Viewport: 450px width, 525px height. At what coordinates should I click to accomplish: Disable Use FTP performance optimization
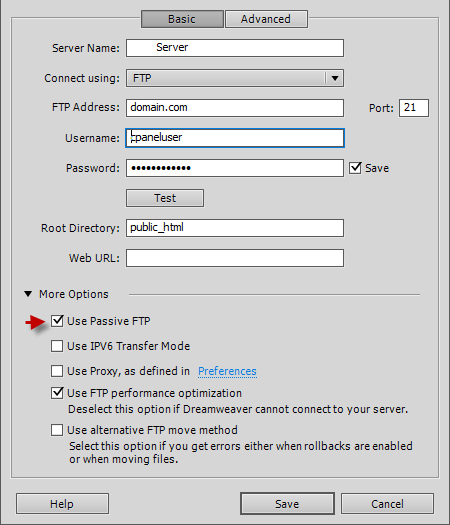point(57,393)
